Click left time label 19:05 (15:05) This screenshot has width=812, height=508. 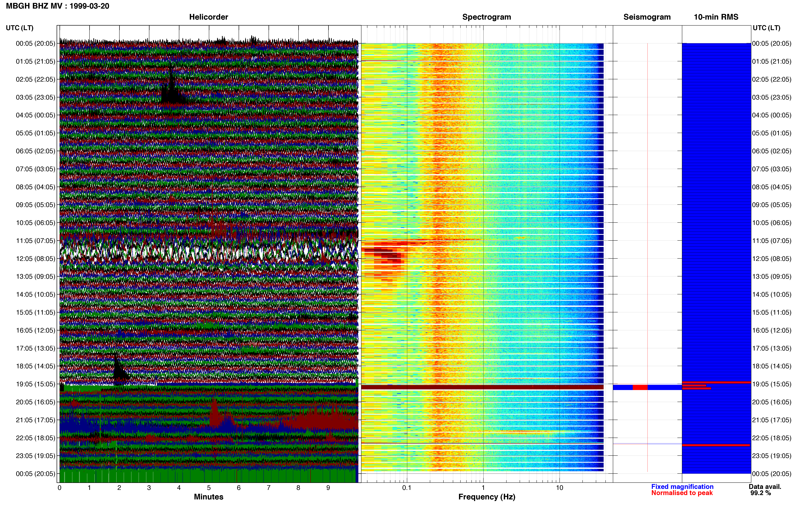pyautogui.click(x=36, y=384)
